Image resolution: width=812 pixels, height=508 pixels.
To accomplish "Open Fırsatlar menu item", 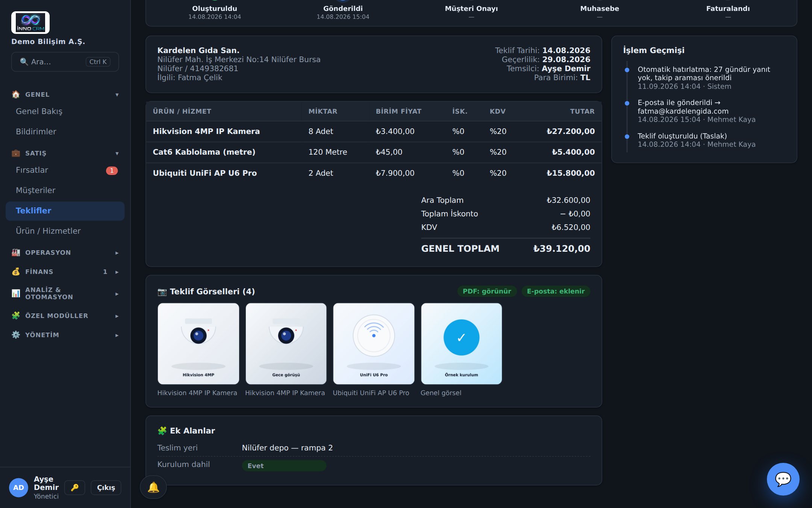I will pyautogui.click(x=65, y=170).
